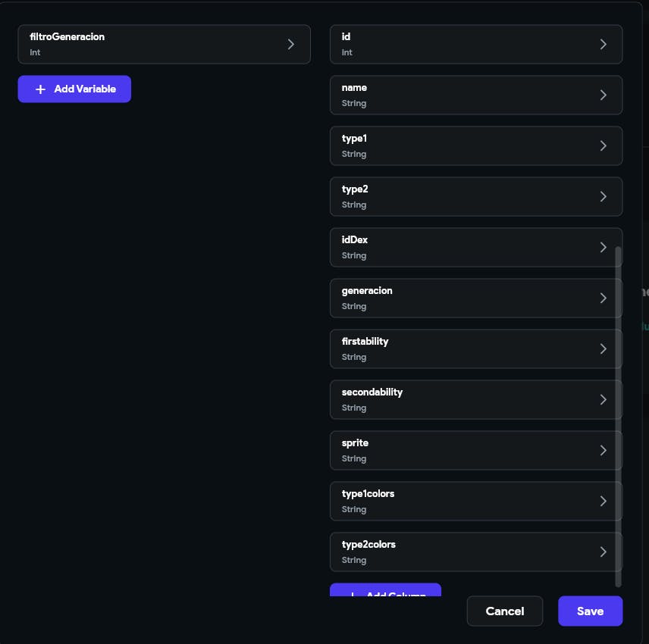This screenshot has width=649, height=644.
Task: Click the type1 row chevron
Action: pos(604,145)
